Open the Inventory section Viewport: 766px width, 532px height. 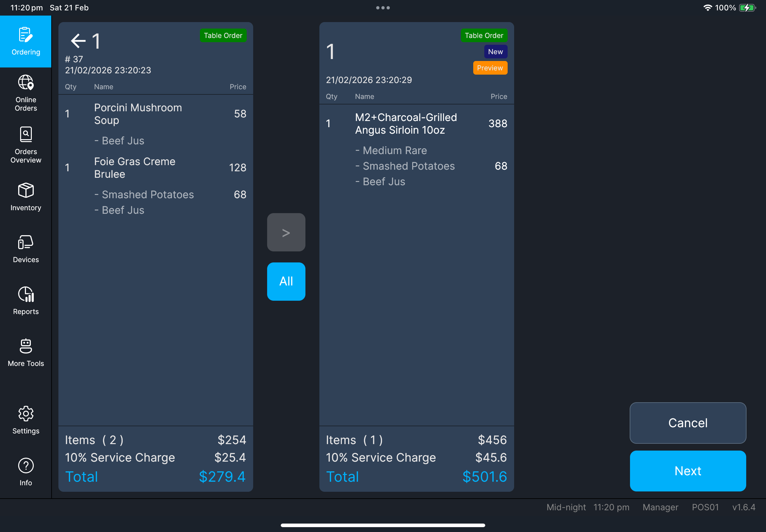[25, 197]
